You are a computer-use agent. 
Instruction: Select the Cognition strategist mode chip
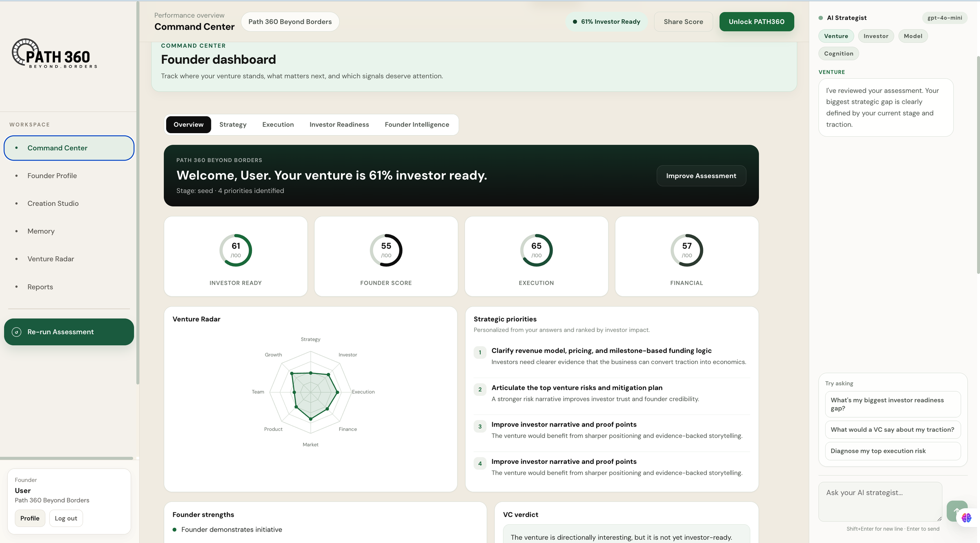coord(838,54)
